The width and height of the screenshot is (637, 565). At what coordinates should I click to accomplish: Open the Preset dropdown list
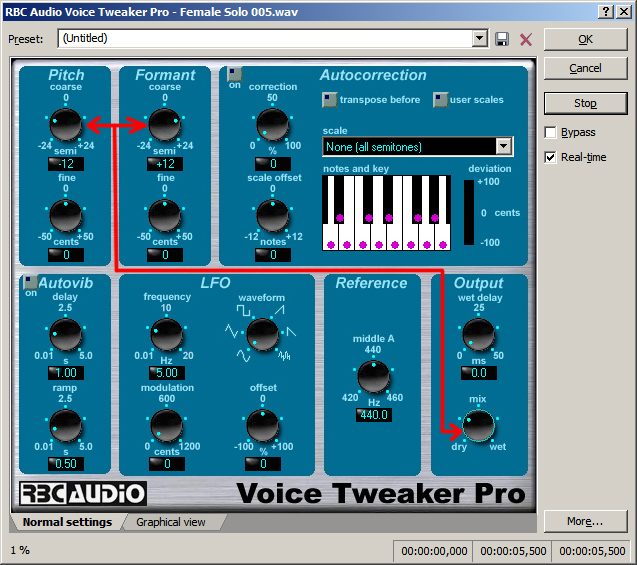[480, 39]
